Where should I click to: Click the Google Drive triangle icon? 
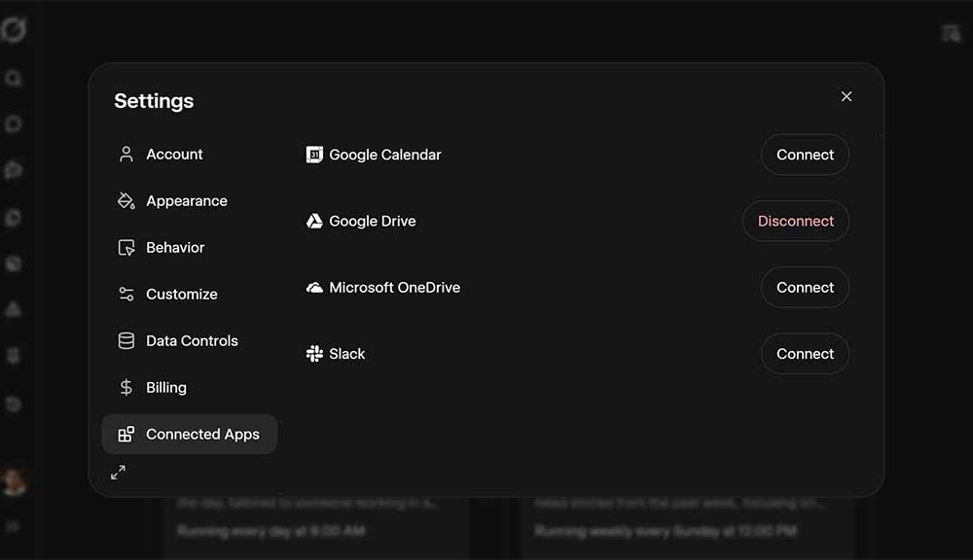(x=314, y=221)
